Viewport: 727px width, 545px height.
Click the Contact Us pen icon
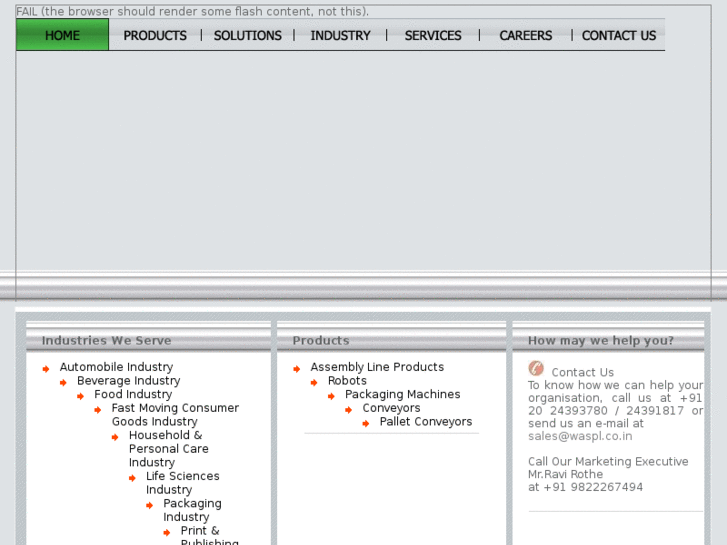point(536,368)
